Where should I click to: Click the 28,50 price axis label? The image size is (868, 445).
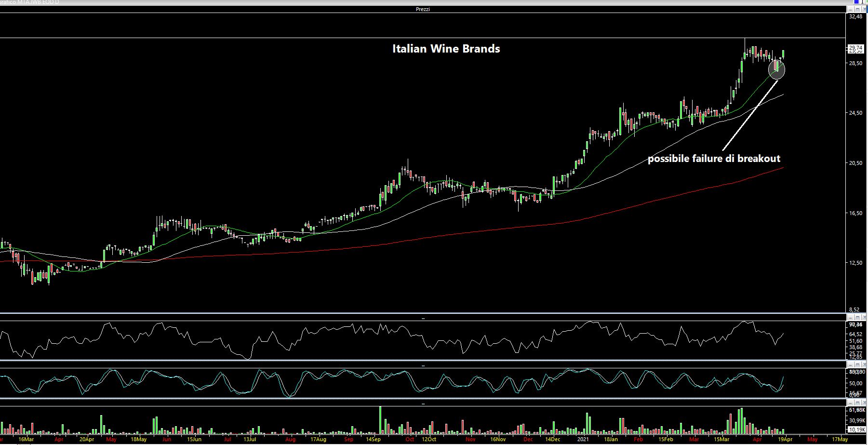coord(855,63)
